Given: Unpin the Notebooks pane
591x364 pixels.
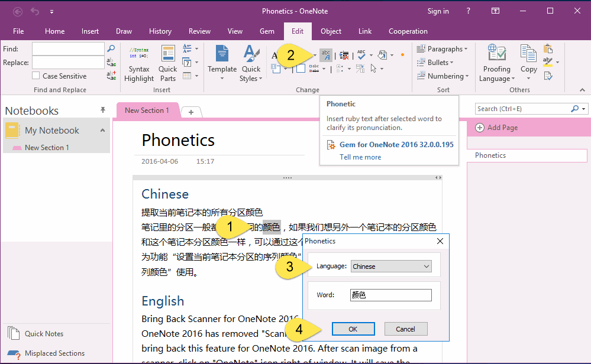Looking at the screenshot, I should click(102, 110).
